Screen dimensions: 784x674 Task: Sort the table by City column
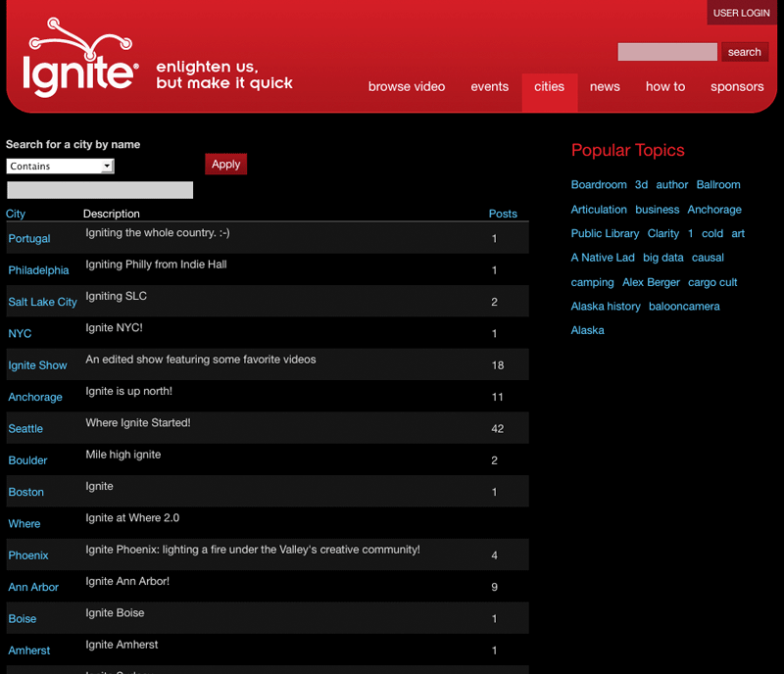[16, 214]
